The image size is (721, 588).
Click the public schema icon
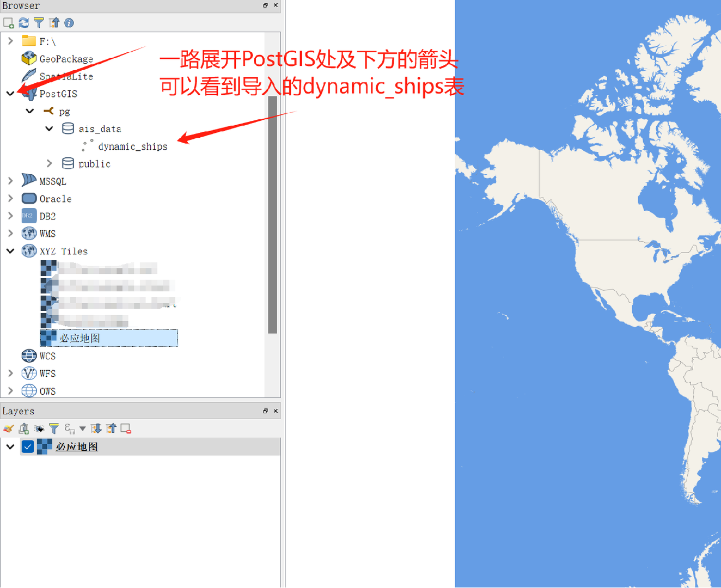tap(68, 163)
